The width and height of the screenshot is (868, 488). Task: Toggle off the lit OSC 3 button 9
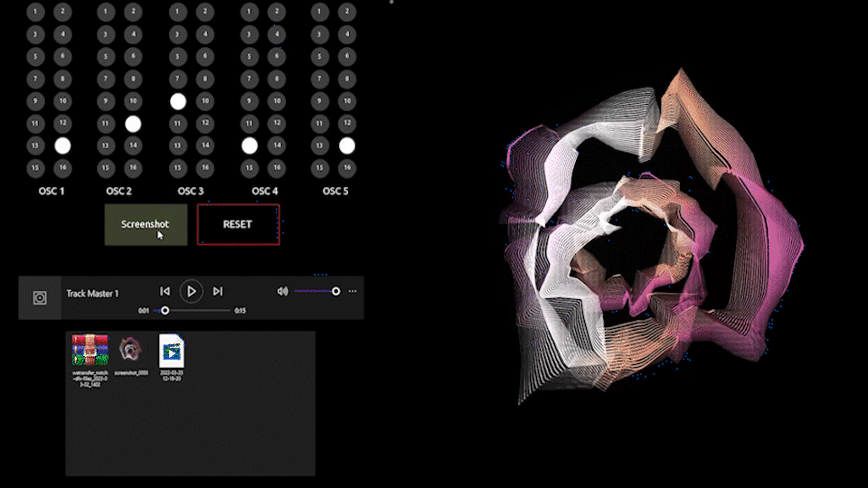click(178, 101)
